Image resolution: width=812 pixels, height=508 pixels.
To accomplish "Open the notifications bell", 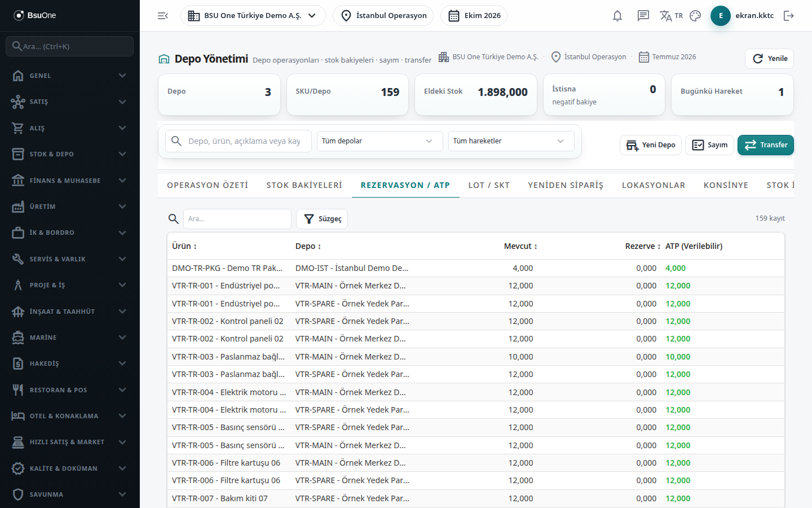I will (x=617, y=16).
